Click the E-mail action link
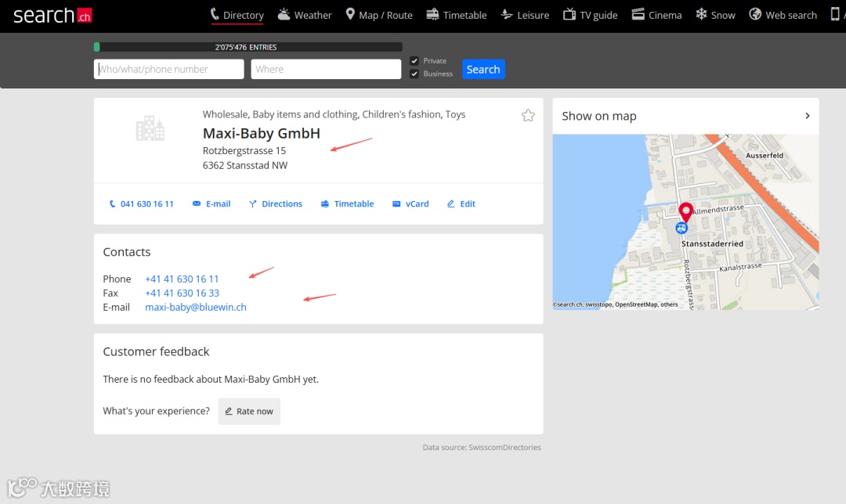 [211, 203]
